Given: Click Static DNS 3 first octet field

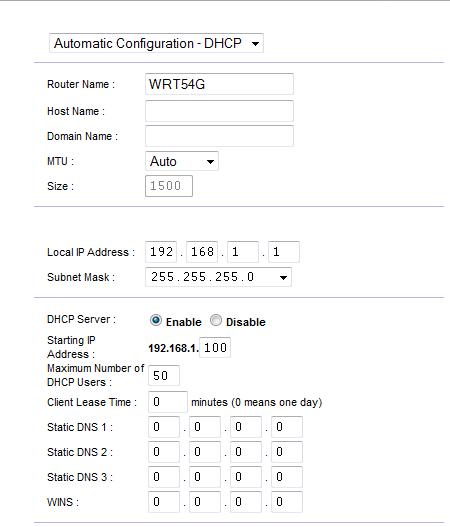Looking at the screenshot, I should [164, 477].
